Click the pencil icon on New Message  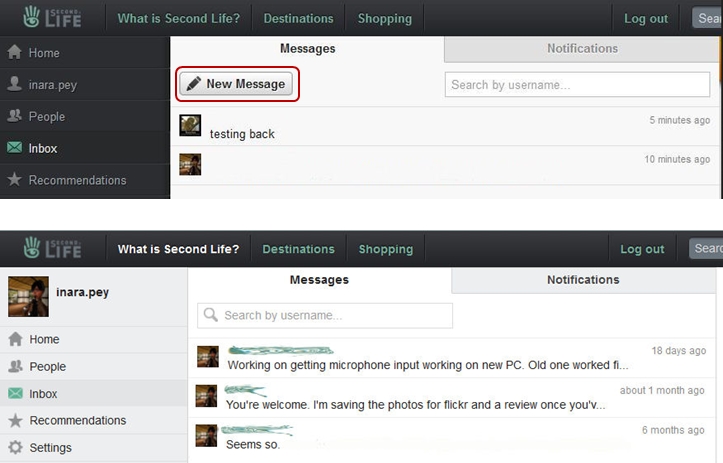pos(194,84)
